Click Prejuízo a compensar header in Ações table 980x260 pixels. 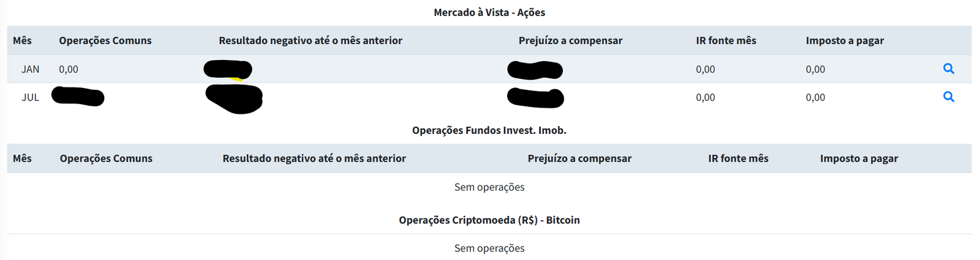coord(570,40)
